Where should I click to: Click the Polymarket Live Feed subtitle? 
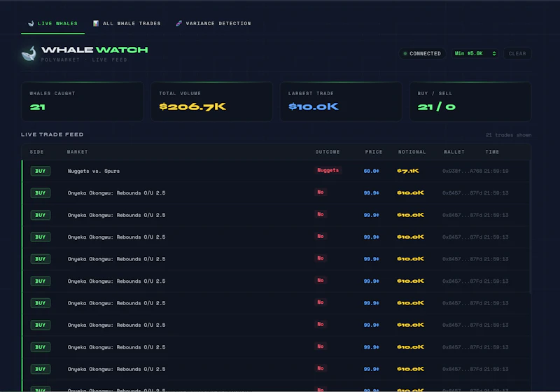[x=84, y=60]
